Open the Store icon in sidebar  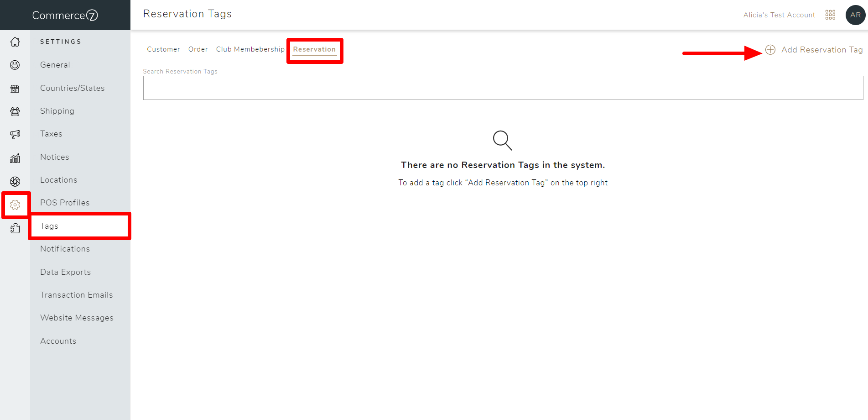point(15,89)
